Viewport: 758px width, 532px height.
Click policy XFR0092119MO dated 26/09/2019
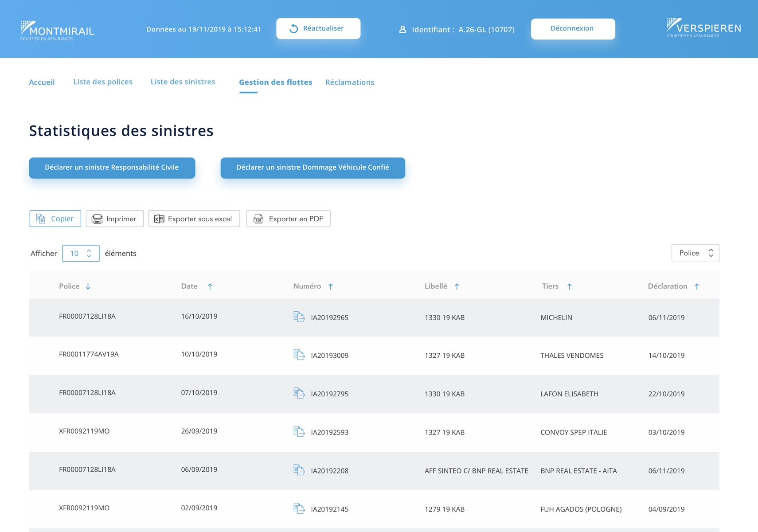pyautogui.click(x=84, y=431)
